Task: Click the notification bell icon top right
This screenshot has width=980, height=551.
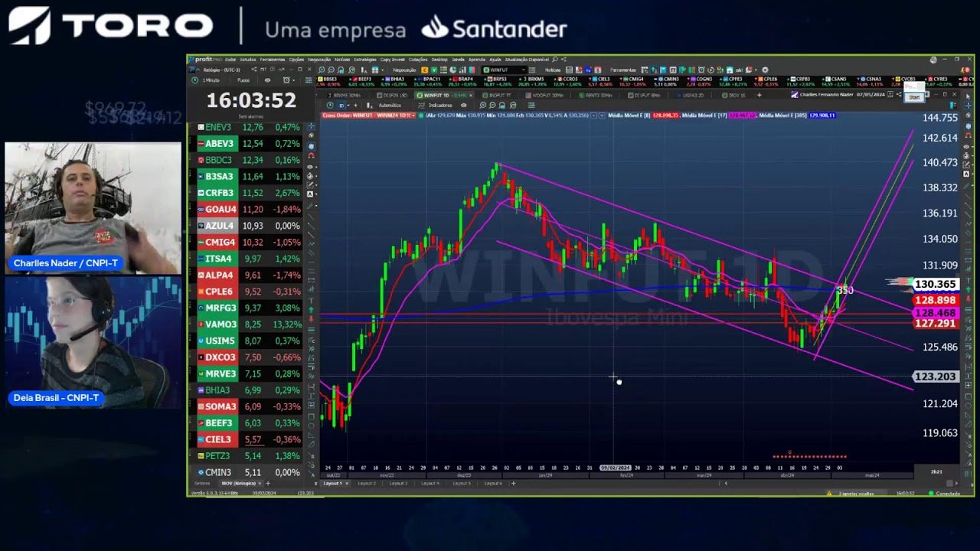Action: coord(964,70)
